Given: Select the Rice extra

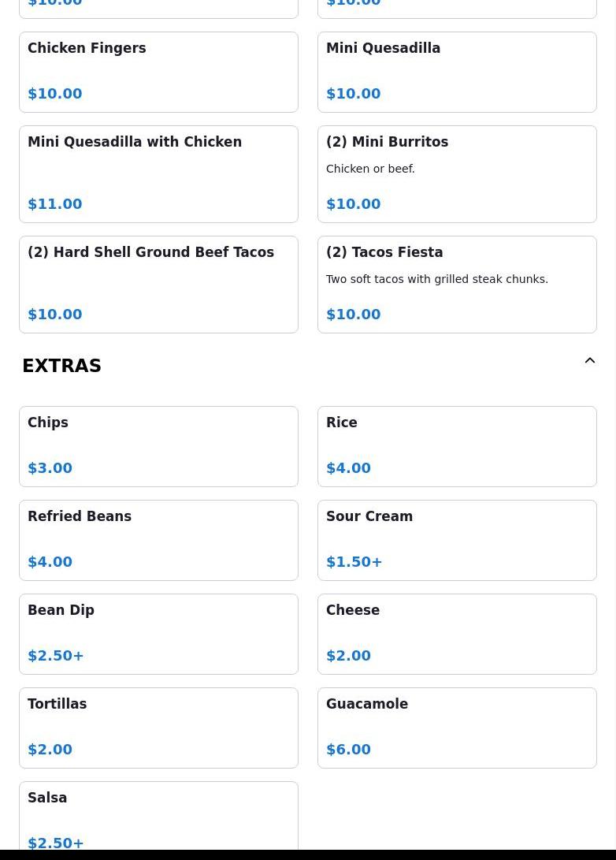Looking at the screenshot, I should point(457,446).
